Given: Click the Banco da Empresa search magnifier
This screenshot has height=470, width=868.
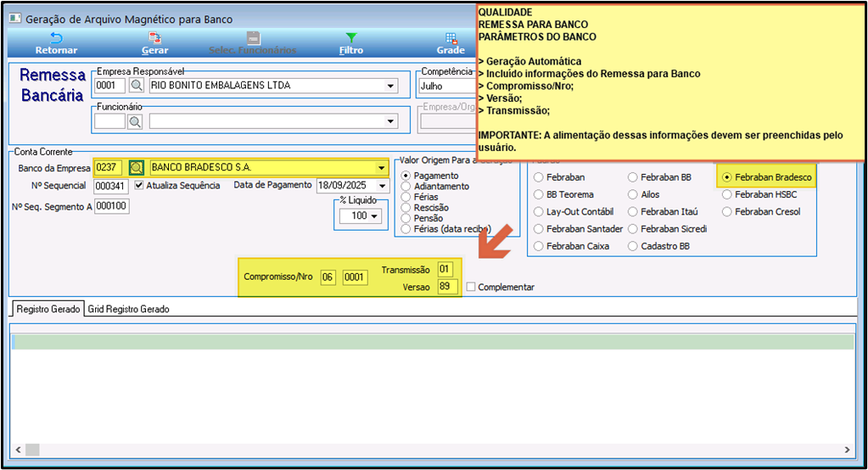Looking at the screenshot, I should [x=136, y=167].
